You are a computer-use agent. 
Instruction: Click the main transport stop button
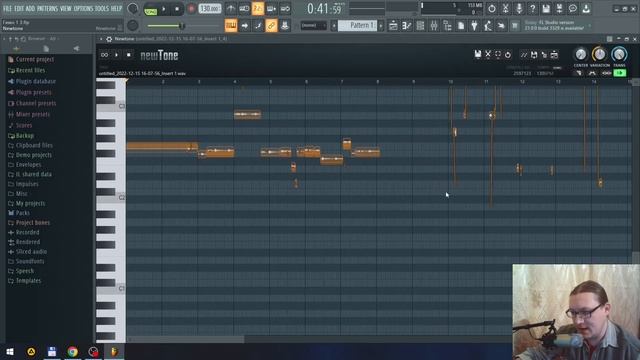pyautogui.click(x=177, y=9)
